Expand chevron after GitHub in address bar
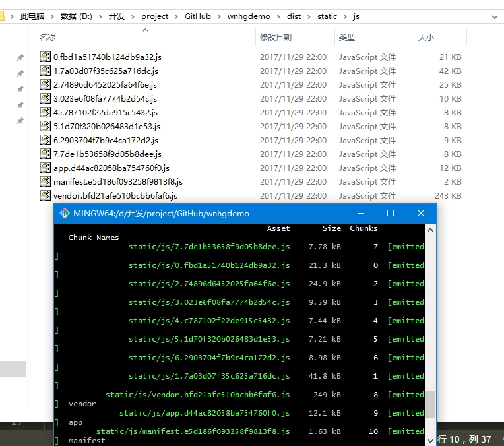The height and width of the screenshot is (446, 504). (219, 16)
